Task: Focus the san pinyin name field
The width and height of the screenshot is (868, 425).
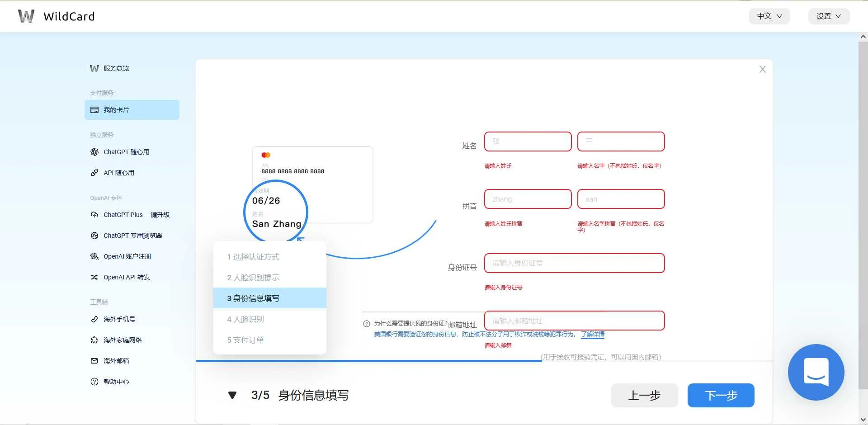Action: 621,199
